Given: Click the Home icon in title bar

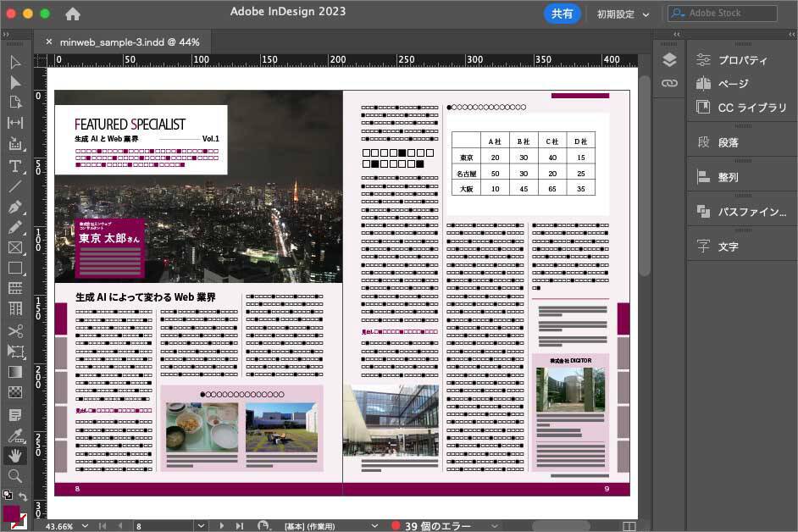Looking at the screenshot, I should click(73, 14).
